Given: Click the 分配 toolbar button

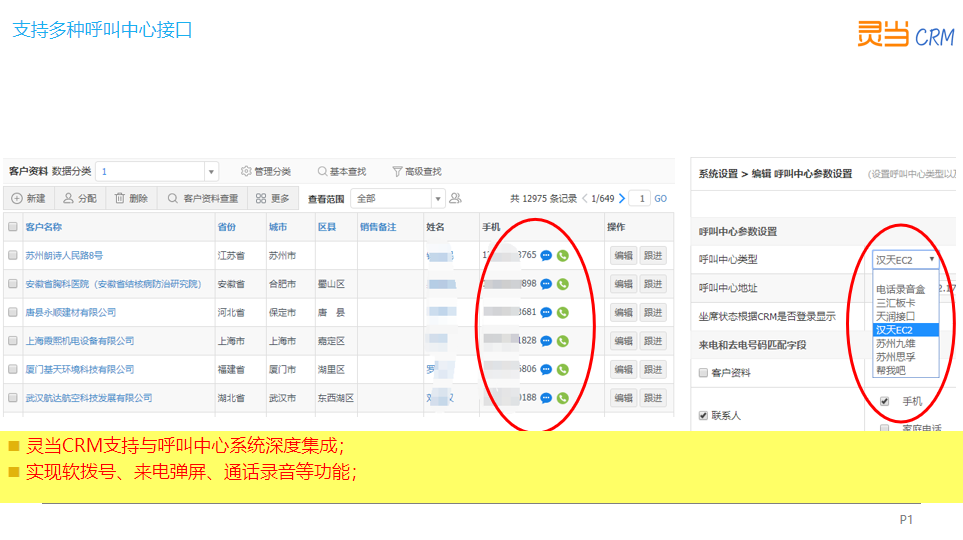Looking at the screenshot, I should [80, 198].
